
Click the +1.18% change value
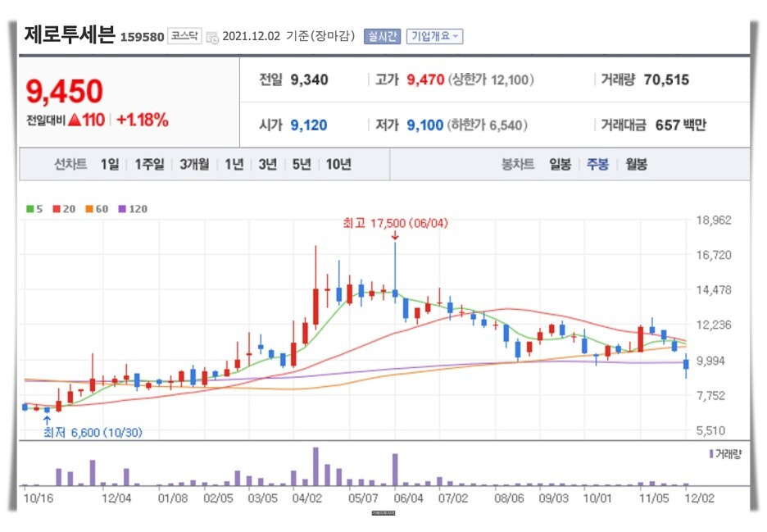(143, 120)
